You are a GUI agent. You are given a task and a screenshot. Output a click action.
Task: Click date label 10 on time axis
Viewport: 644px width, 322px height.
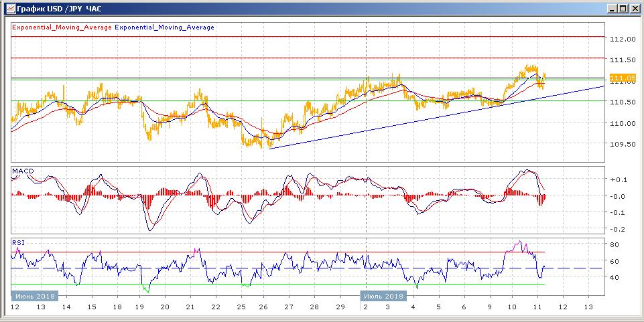(x=512, y=307)
